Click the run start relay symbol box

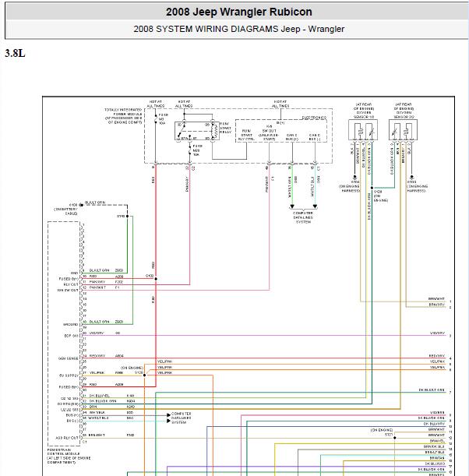(196, 131)
